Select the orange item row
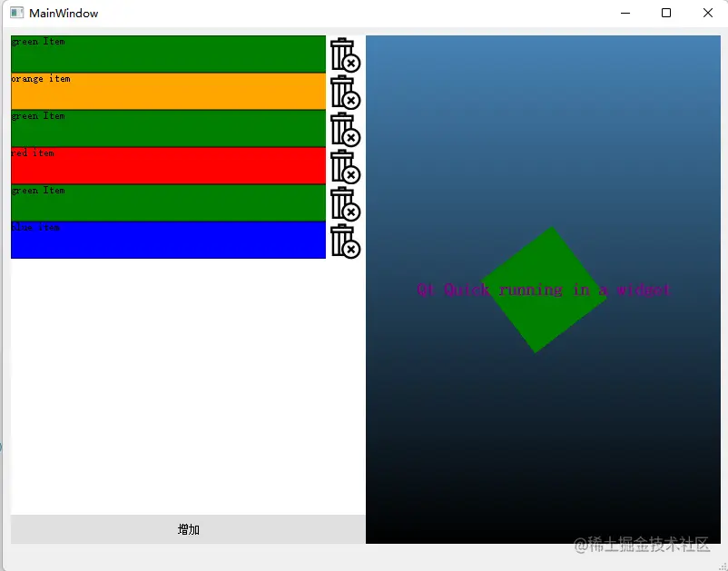The height and width of the screenshot is (571, 728). [168, 92]
